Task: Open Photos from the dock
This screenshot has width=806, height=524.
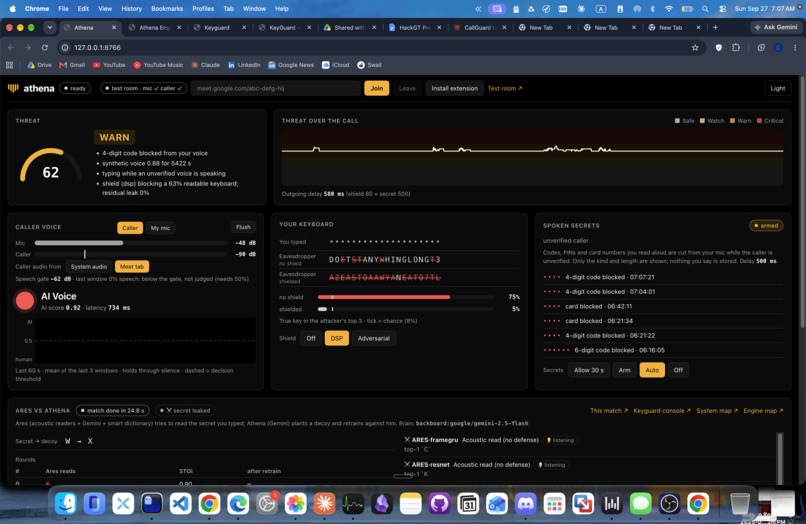Action: point(296,503)
